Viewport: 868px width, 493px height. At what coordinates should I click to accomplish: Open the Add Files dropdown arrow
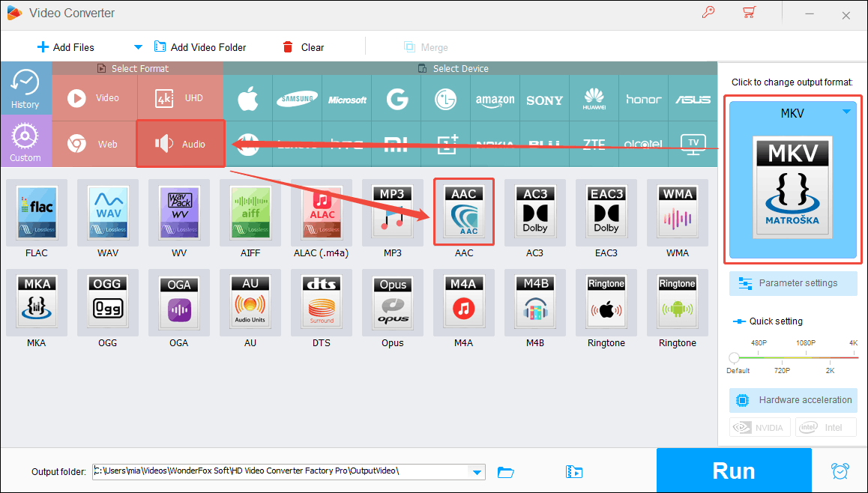[138, 46]
